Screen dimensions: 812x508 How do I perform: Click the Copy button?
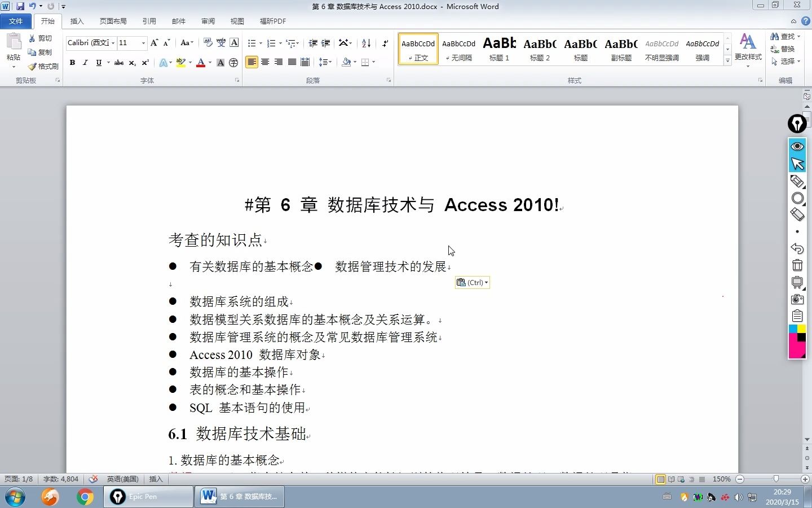point(41,52)
